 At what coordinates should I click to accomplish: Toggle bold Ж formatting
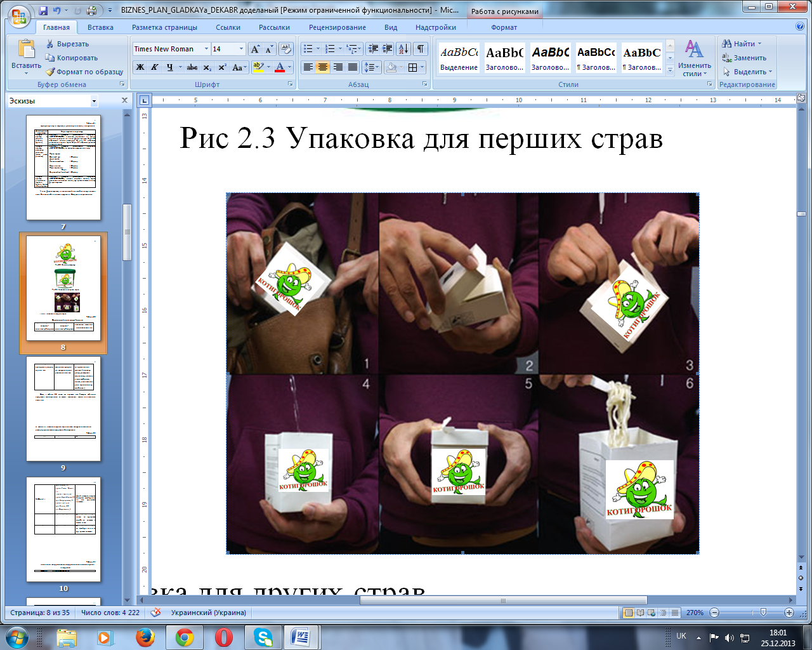(x=140, y=67)
